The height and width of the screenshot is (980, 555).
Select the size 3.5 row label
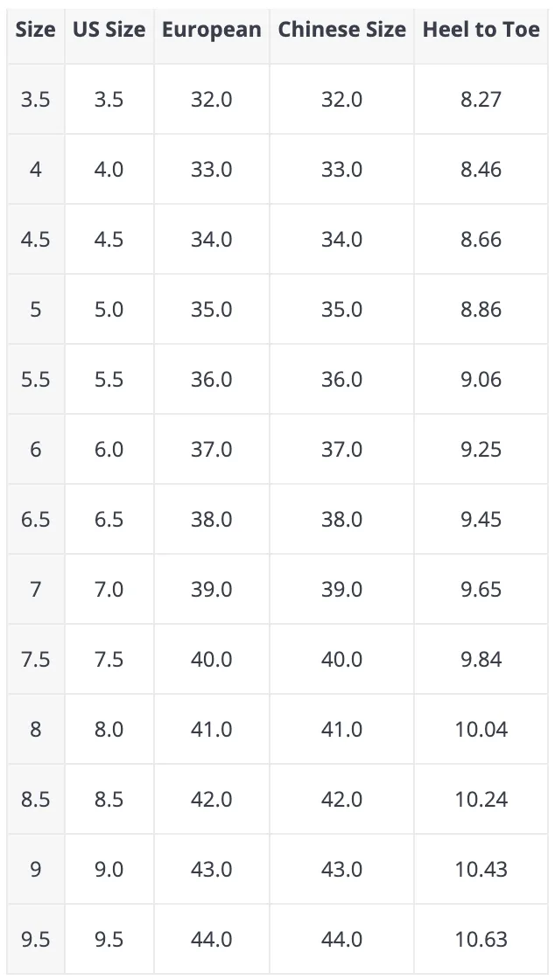36,100
